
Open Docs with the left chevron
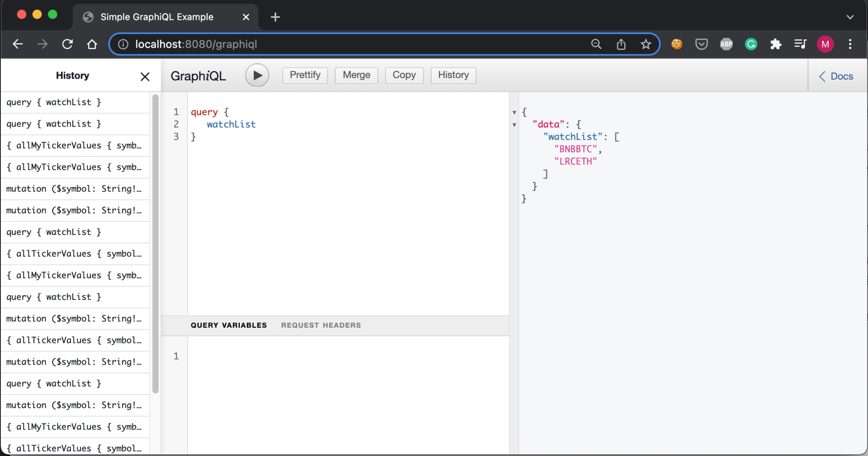(x=823, y=76)
